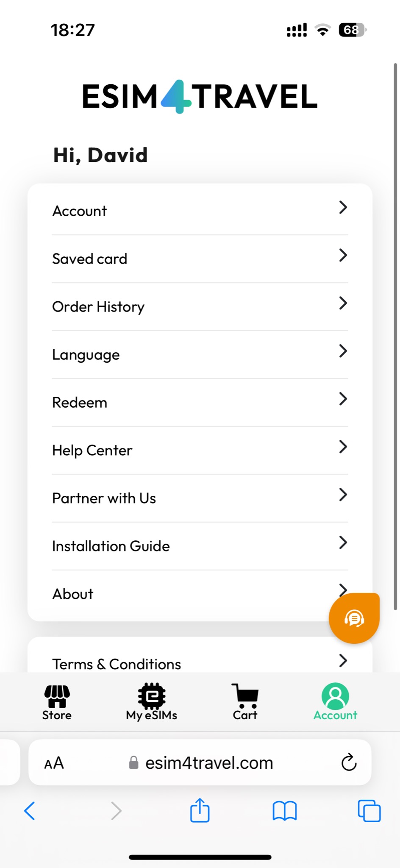Open Safari bookmarks book icon
The height and width of the screenshot is (868, 400).
click(284, 811)
